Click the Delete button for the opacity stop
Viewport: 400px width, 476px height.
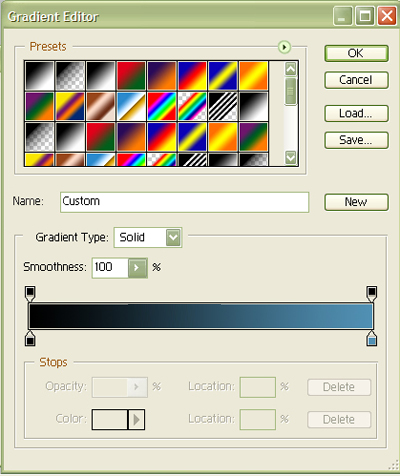339,387
